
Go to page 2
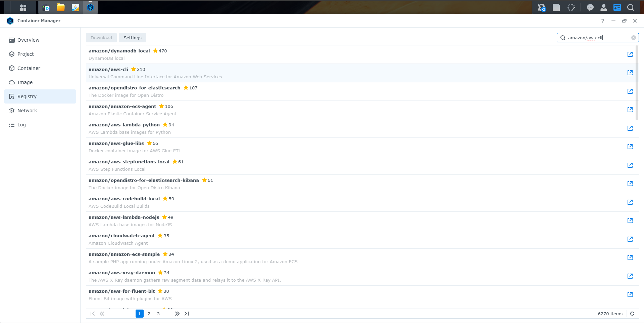[x=149, y=314]
